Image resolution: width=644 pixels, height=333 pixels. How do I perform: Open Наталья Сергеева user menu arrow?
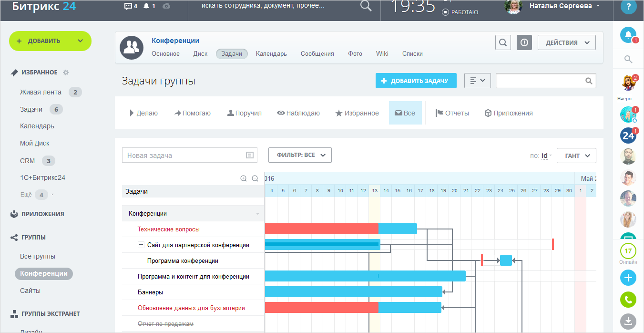pos(598,6)
